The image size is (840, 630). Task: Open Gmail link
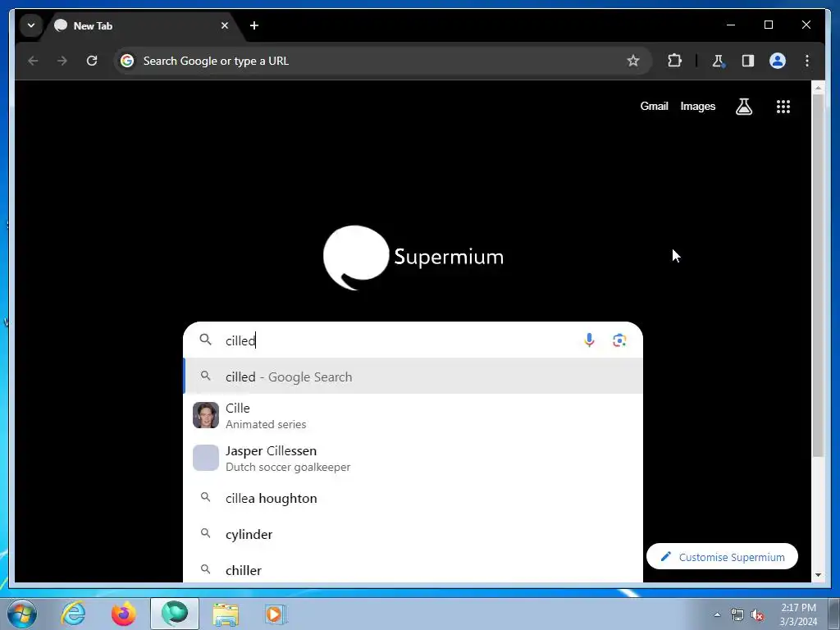pos(654,106)
